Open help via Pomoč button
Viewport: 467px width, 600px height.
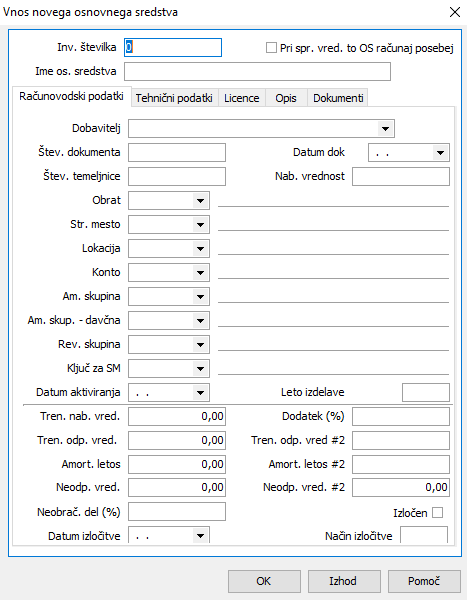coord(424,581)
